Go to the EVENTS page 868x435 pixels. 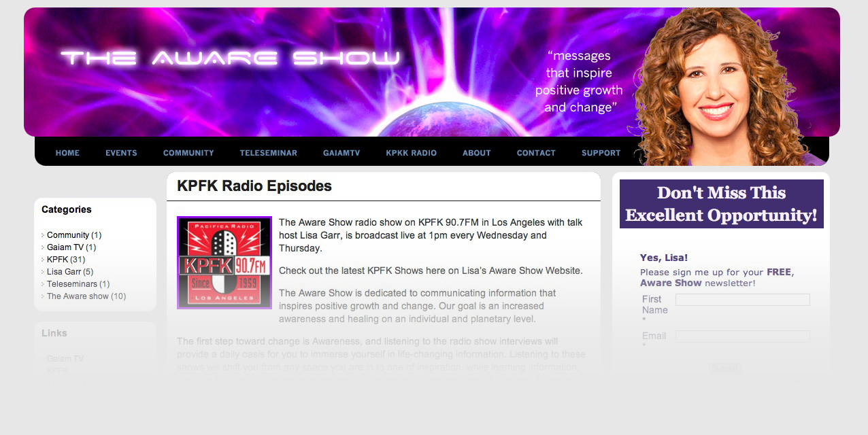click(121, 153)
